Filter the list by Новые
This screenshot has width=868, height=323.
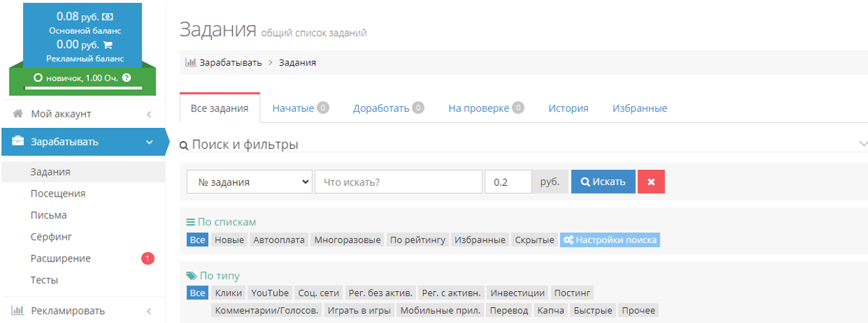[x=229, y=240]
